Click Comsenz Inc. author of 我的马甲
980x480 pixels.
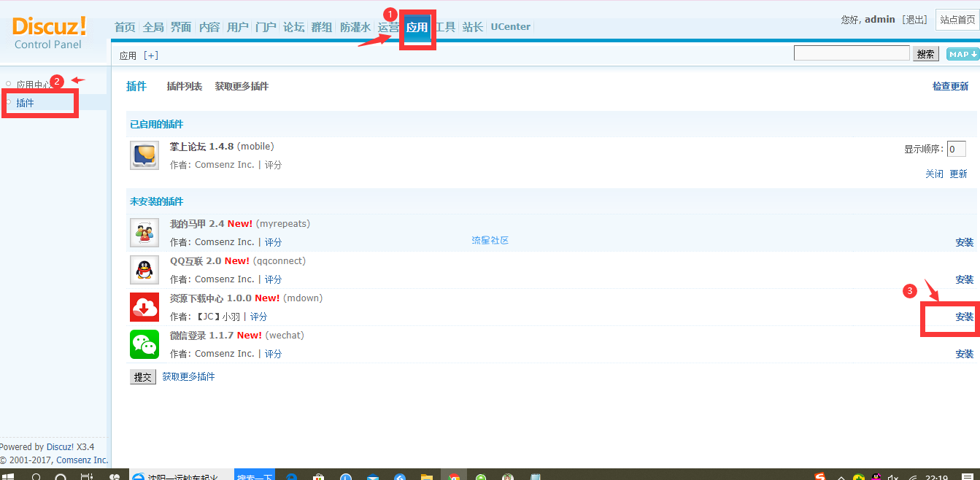point(225,242)
